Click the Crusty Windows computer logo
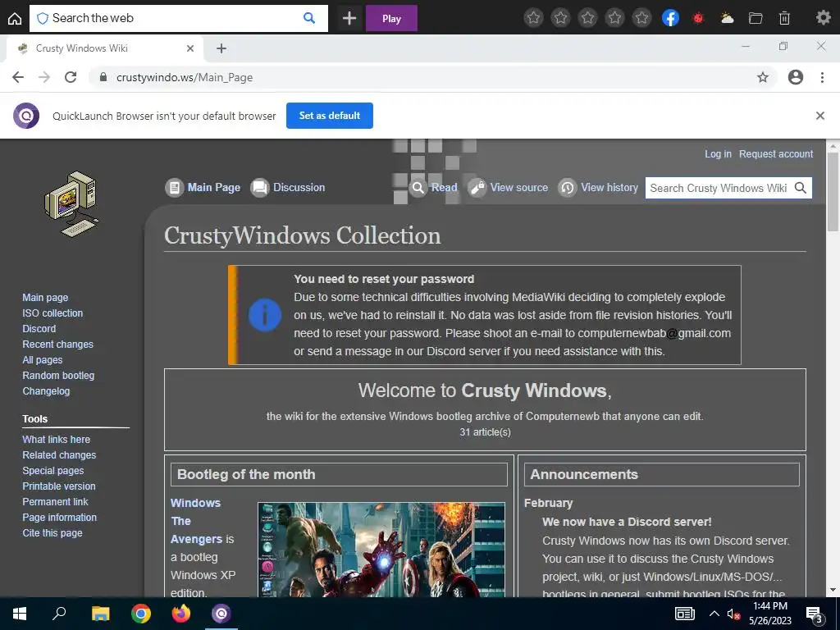The width and height of the screenshot is (840, 630). coord(72,204)
